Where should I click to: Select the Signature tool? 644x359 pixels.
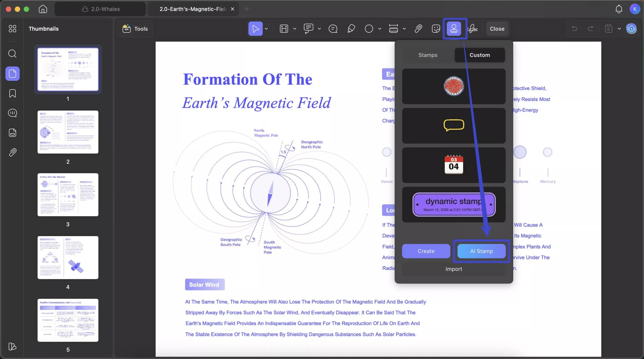[x=473, y=28]
